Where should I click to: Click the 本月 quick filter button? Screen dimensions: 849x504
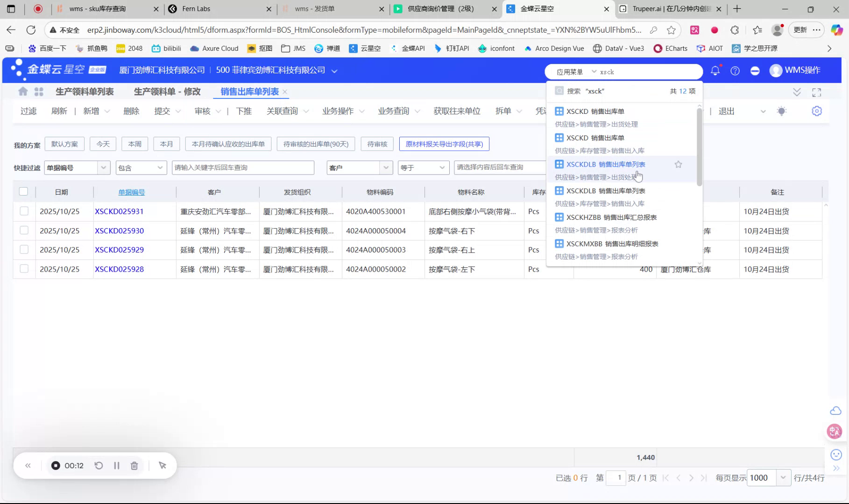tap(166, 144)
